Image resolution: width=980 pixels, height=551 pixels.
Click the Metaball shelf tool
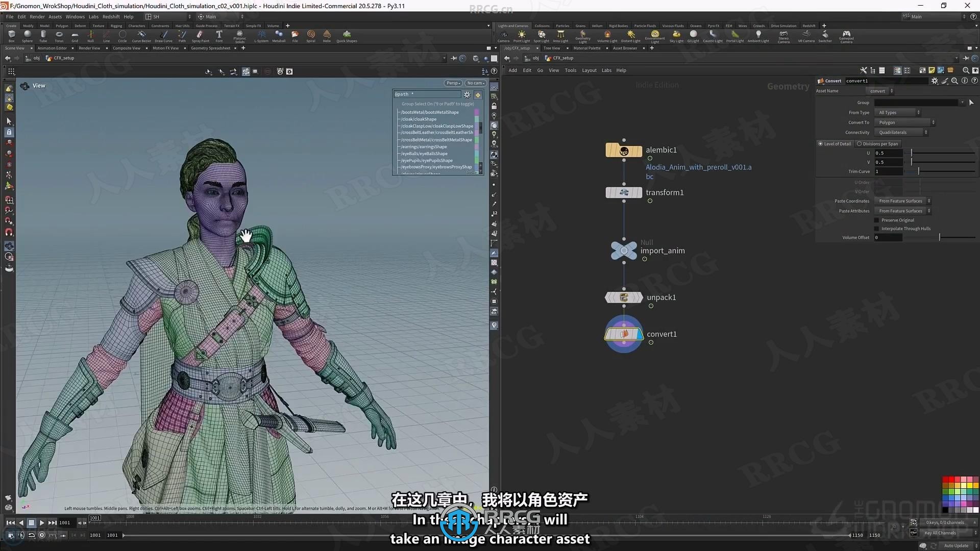(x=279, y=36)
